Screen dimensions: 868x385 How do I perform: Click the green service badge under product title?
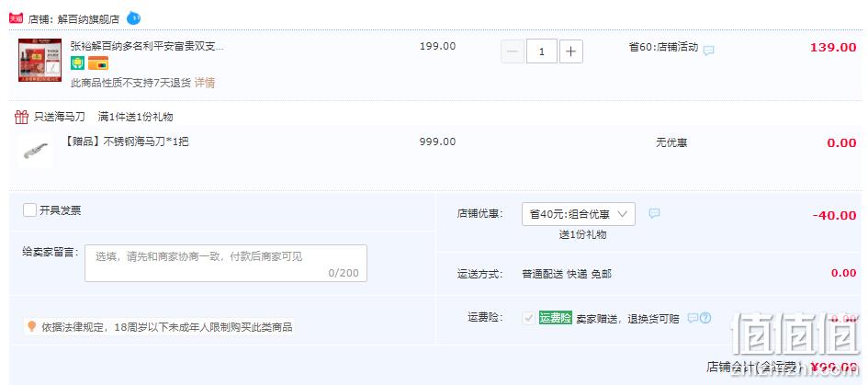(x=77, y=63)
